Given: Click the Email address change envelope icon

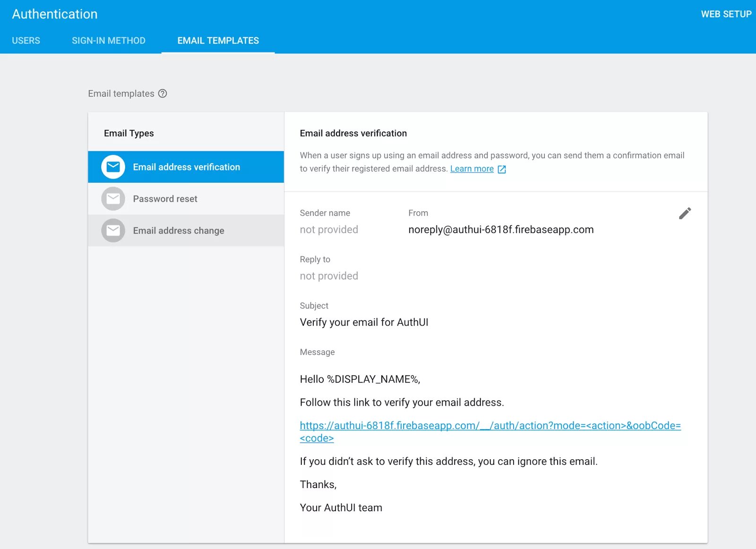Looking at the screenshot, I should coord(113,231).
